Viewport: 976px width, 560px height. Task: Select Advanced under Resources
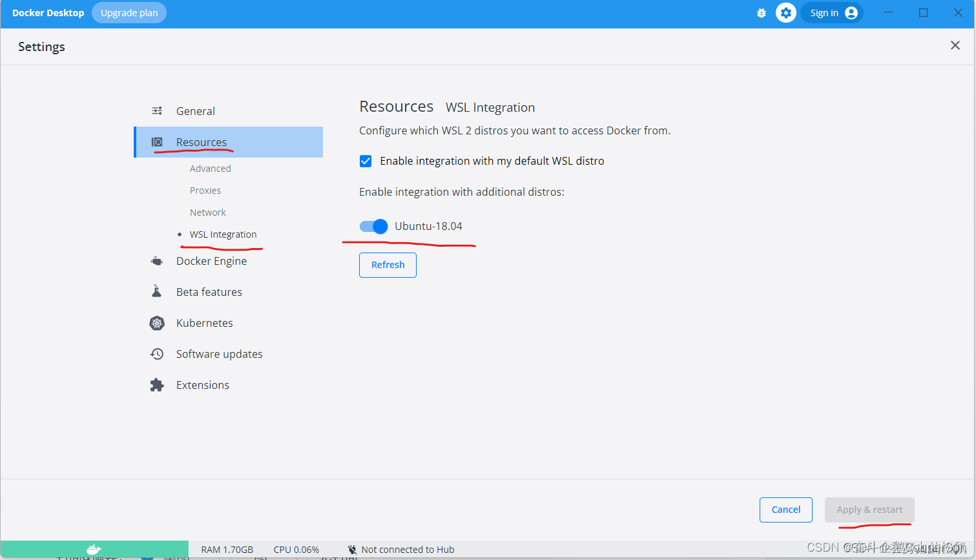[210, 168]
